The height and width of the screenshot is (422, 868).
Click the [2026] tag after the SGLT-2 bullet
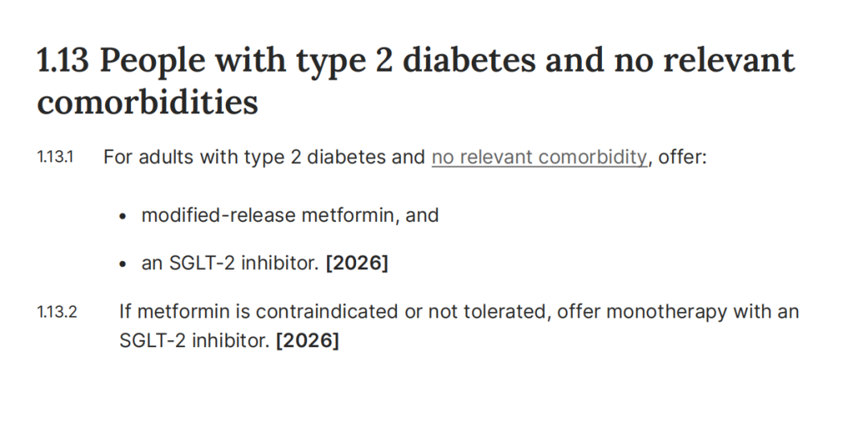(x=357, y=264)
